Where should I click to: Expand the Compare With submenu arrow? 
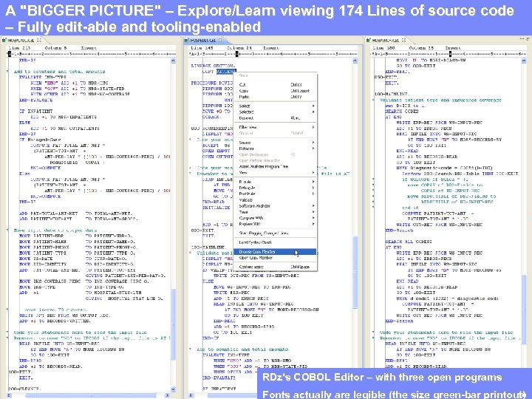coord(313,218)
